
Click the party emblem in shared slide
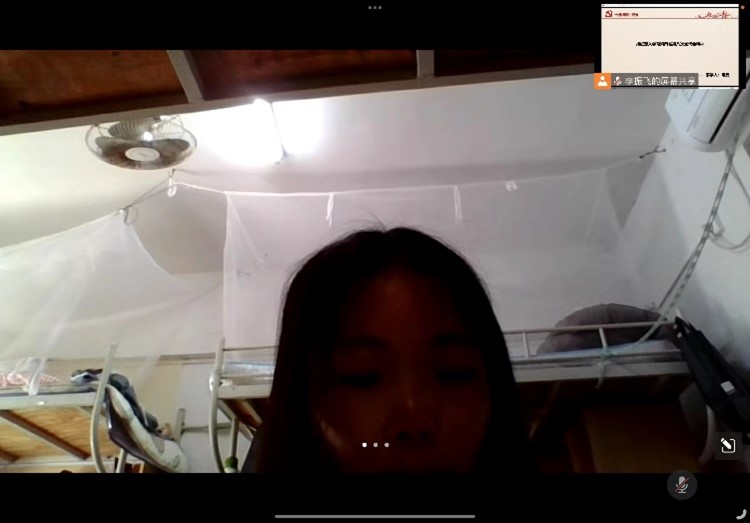(609, 14)
